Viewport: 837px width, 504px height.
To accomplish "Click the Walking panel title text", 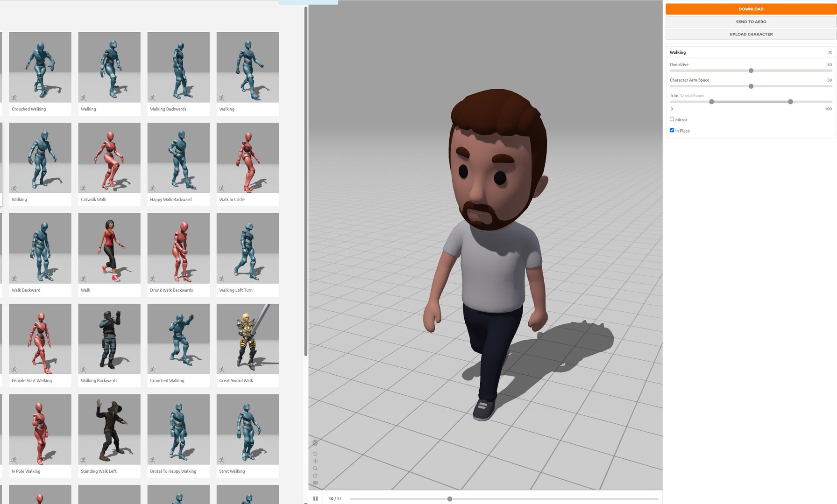I will coord(678,52).
